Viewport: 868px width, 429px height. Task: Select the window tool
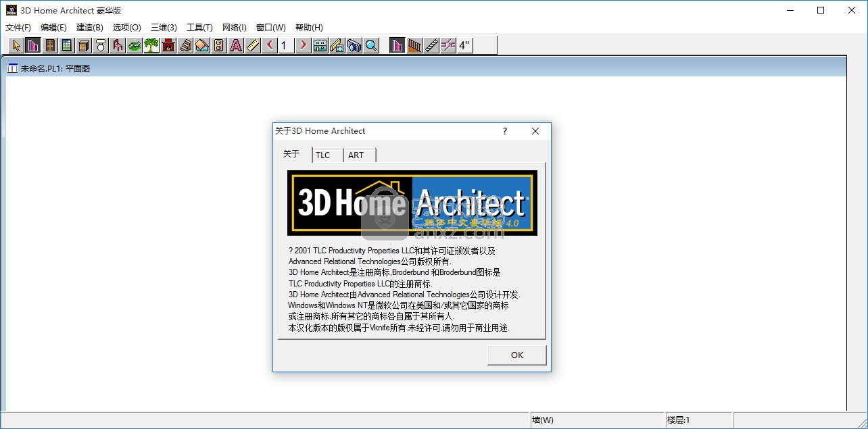67,45
